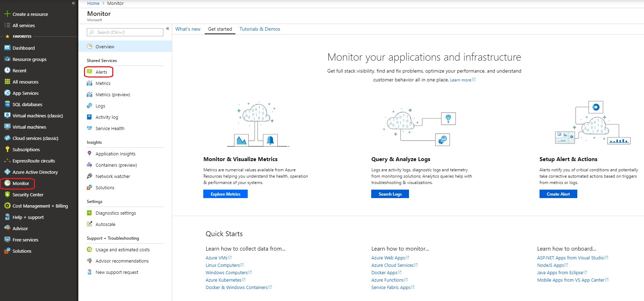Open the Advisor icon in sidebar

pos(7,228)
